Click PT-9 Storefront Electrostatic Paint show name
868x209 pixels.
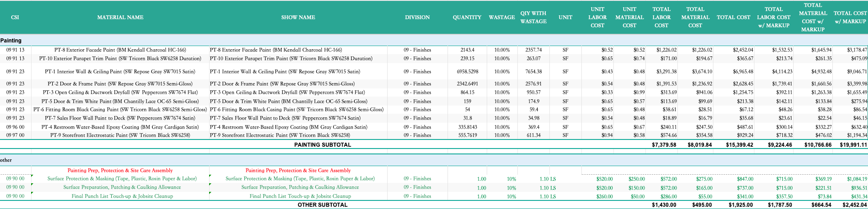click(280, 135)
